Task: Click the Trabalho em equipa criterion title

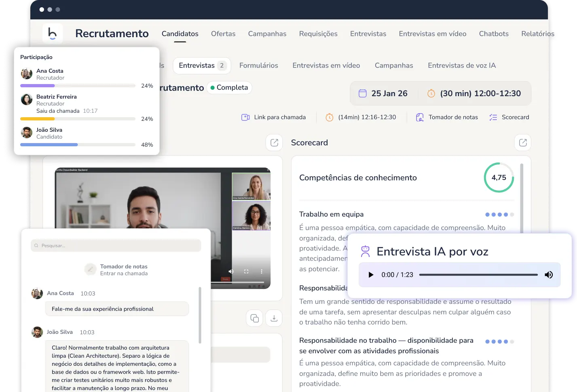Action: (331, 214)
